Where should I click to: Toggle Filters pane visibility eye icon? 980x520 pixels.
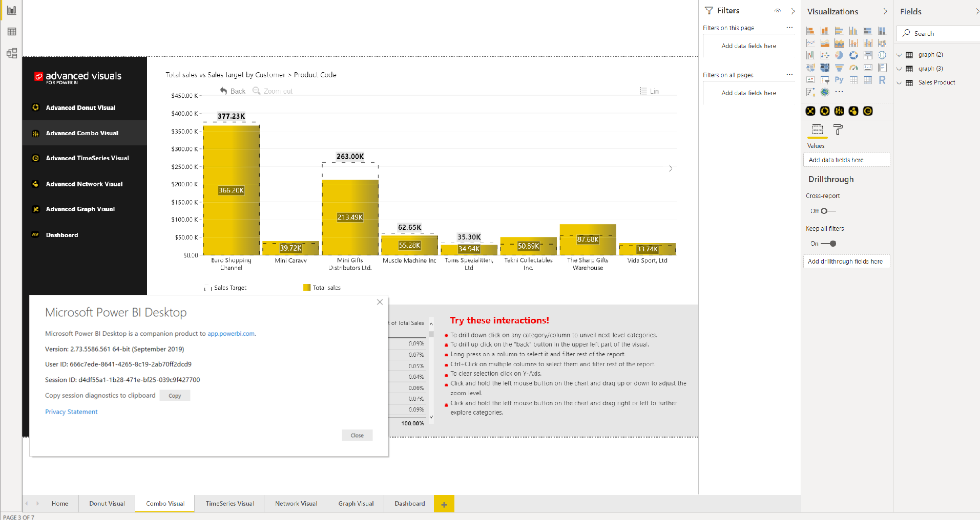pyautogui.click(x=778, y=11)
